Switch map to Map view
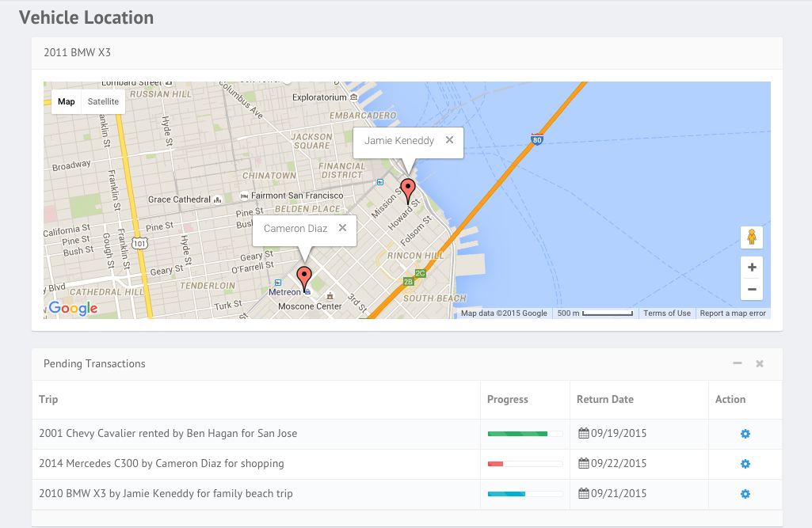Viewport: 812px width, 528px height. (x=67, y=101)
